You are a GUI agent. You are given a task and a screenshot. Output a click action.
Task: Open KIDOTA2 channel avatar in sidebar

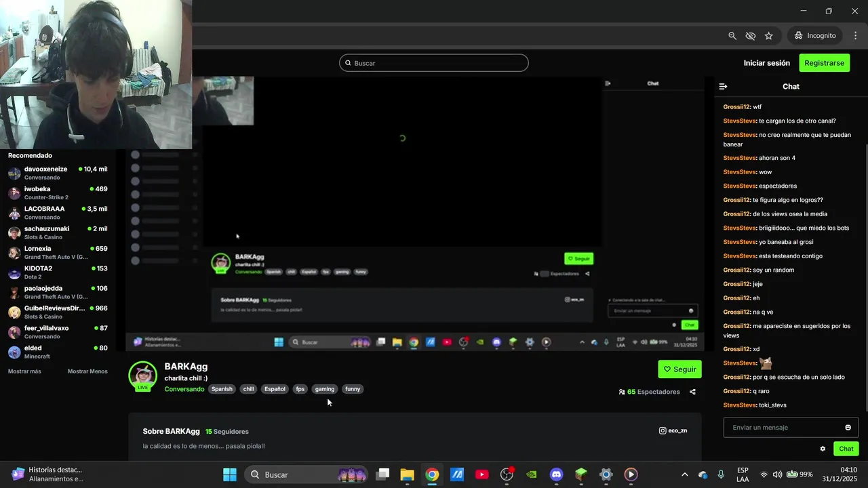pyautogui.click(x=14, y=272)
